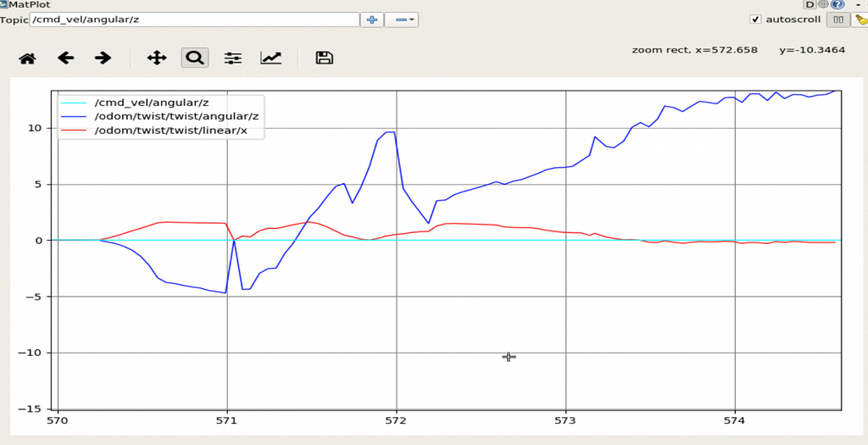Reset plot to original home view
This screenshot has height=445, width=868.
tap(27, 58)
